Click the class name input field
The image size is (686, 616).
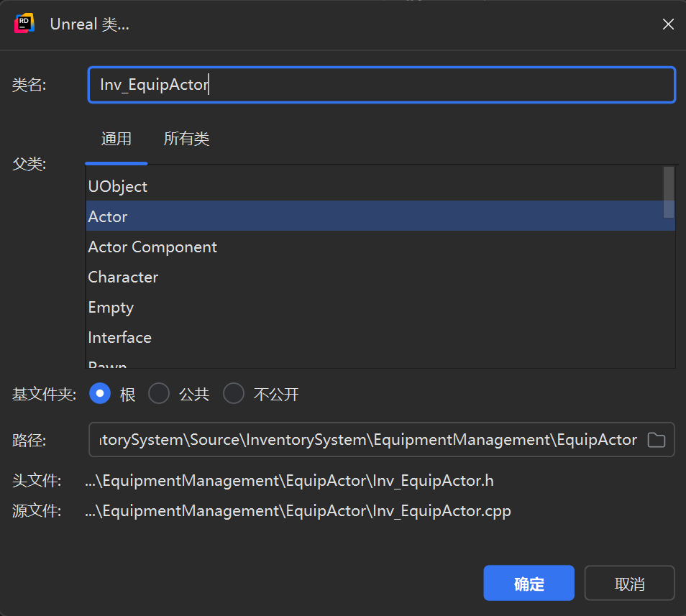(x=381, y=85)
